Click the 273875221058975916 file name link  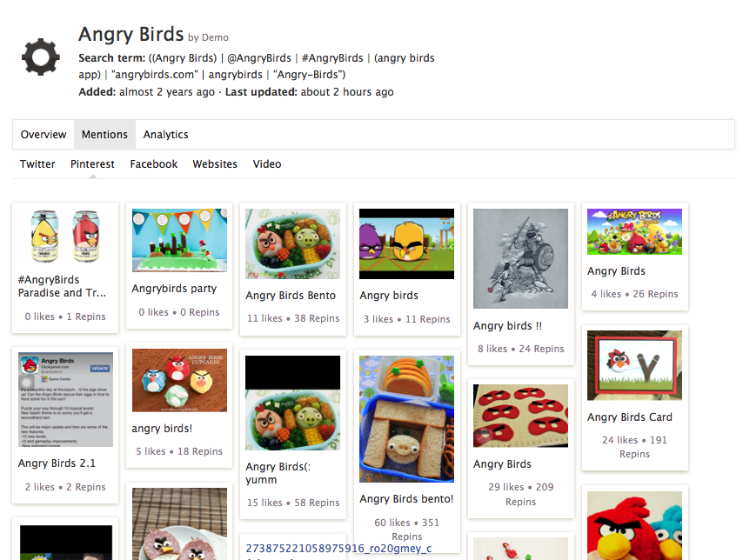pyautogui.click(x=338, y=548)
